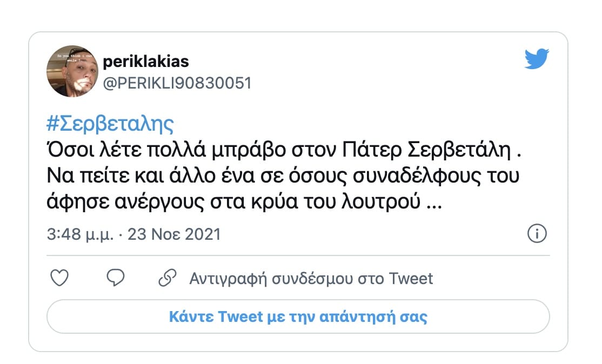This screenshot has width=602, height=364.
Task: Click the Twitter logo to visit Twitter
Action: [x=538, y=58]
